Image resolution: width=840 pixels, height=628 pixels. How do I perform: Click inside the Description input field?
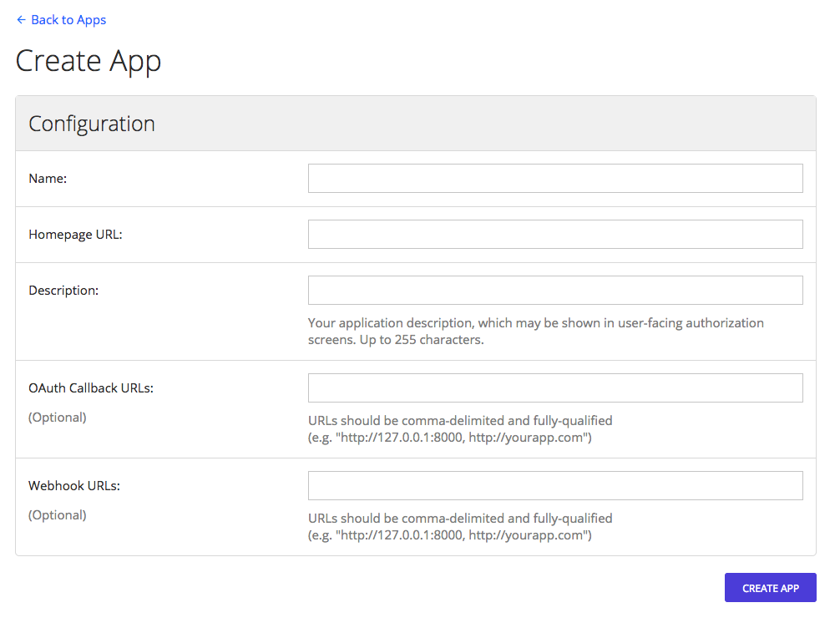(x=554, y=290)
